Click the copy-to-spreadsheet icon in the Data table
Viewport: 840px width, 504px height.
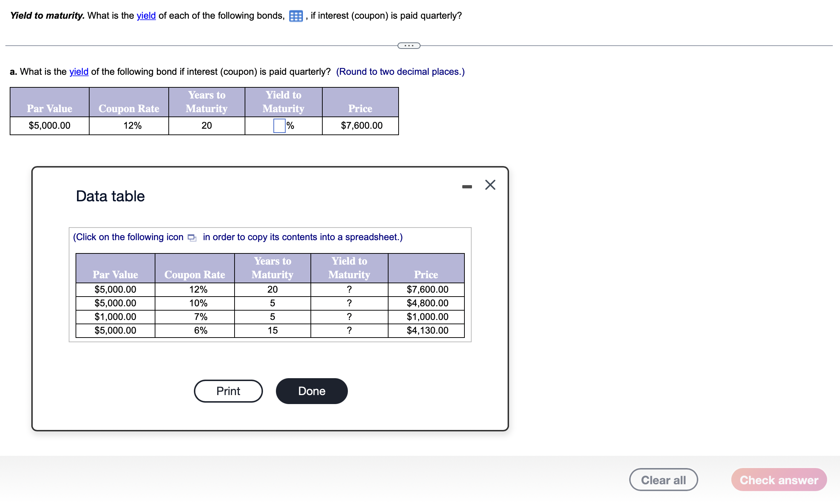point(192,238)
